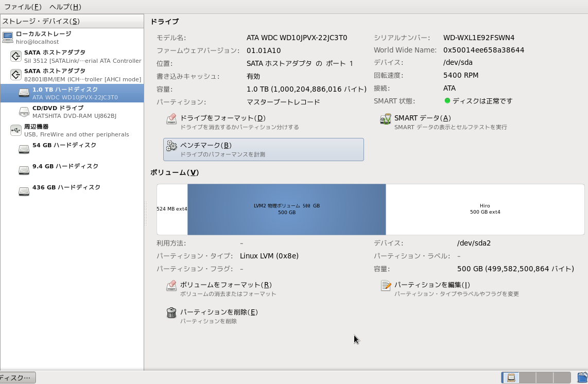Screen dimensions: 588x384
Task: Click the green SMART status indicator
Action: pos(447,100)
